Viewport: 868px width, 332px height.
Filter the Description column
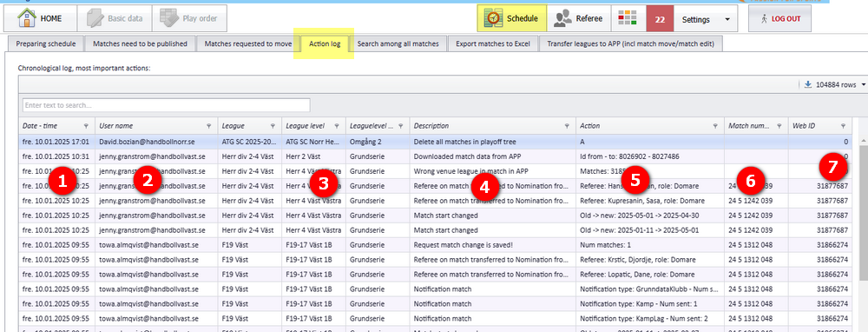567,126
